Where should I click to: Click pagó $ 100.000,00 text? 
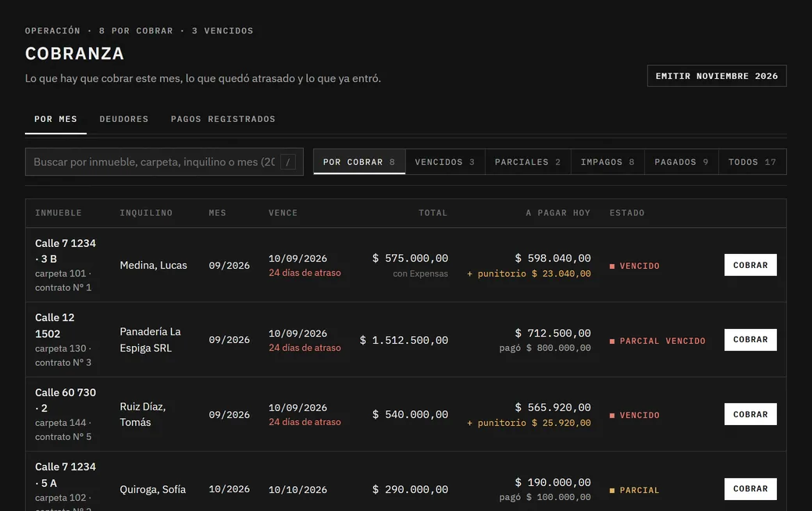point(545,497)
